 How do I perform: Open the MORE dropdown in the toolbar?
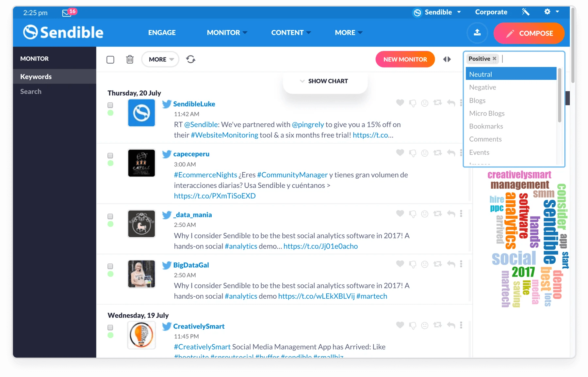tap(160, 59)
